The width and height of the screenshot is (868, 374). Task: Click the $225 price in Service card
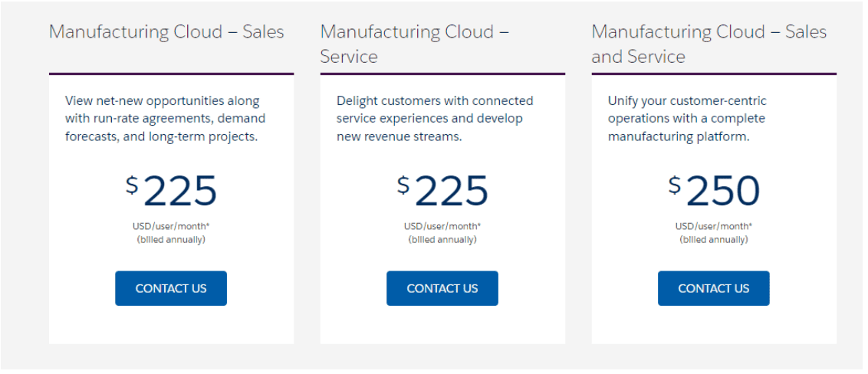[x=442, y=192]
